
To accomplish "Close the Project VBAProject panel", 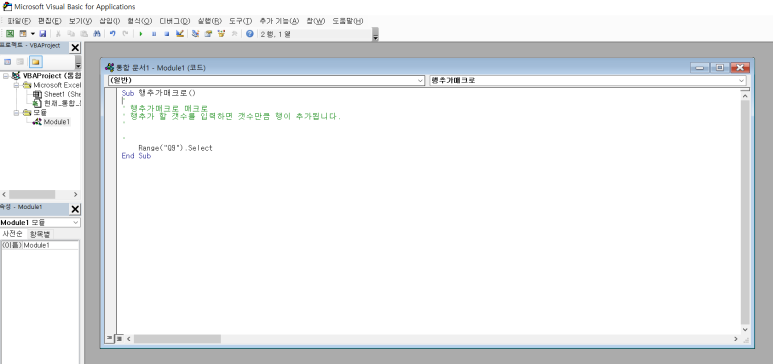I will [x=75, y=47].
